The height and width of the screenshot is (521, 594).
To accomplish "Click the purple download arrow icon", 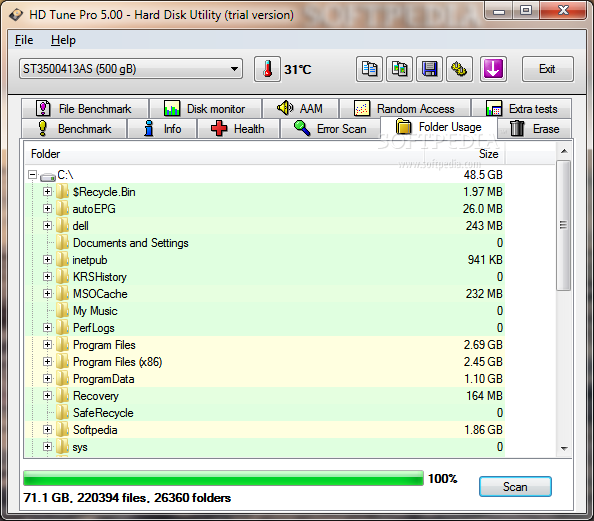I will [493, 69].
